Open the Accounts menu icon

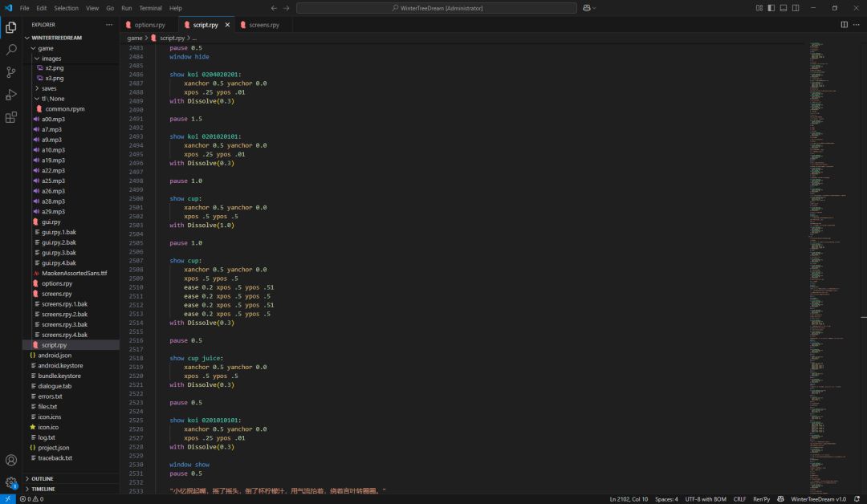point(11,461)
